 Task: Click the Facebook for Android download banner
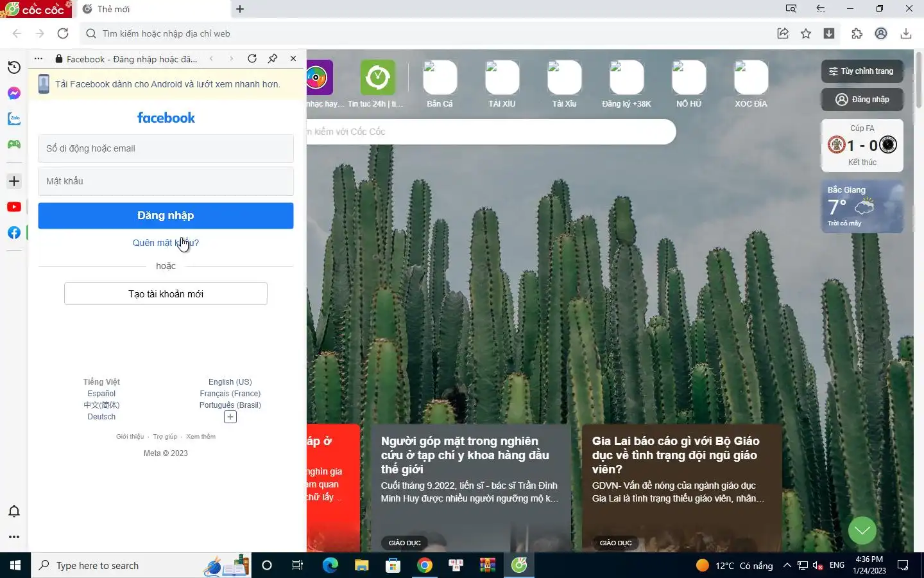point(167,84)
